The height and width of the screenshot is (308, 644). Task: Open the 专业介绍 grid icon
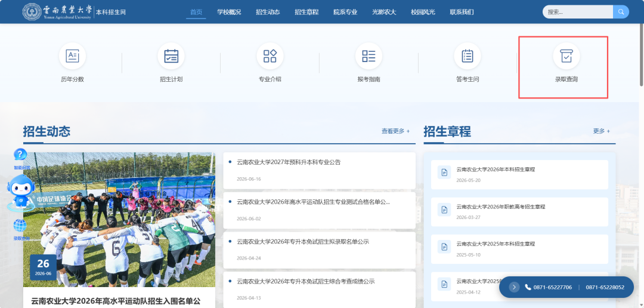pos(270,56)
